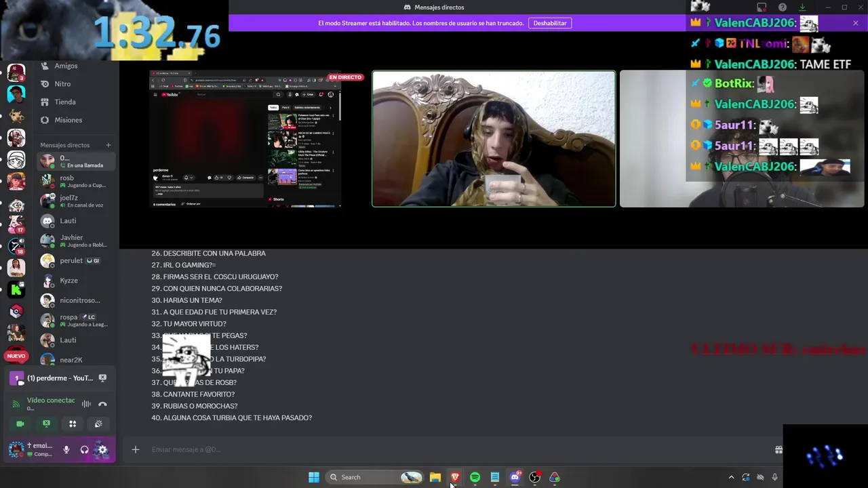Open the direct message with rosb
The width and height of the screenshot is (868, 488).
[76, 181]
